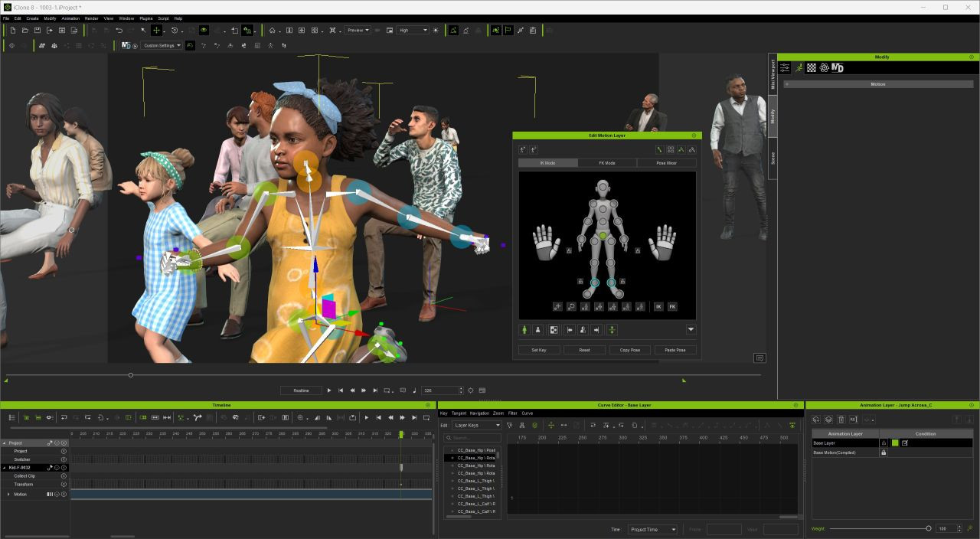Toggle the eye visibility icon in top toolbar
The width and height of the screenshot is (980, 539).
pyautogui.click(x=204, y=31)
